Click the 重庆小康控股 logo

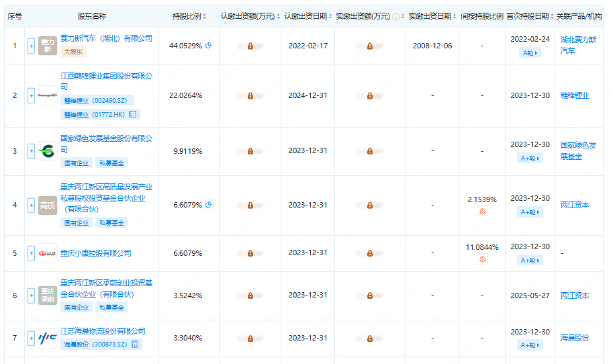pos(48,253)
